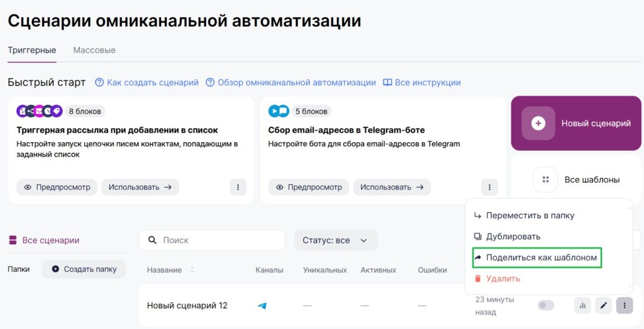Image resolution: width=644 pixels, height=329 pixels.
Task: Click the 5 блоков badge
Action: [312, 111]
